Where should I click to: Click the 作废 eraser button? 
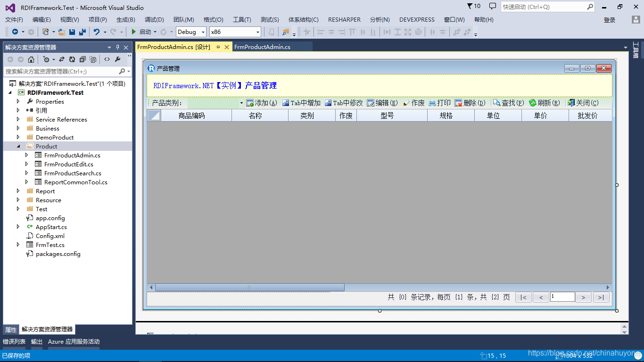point(413,103)
